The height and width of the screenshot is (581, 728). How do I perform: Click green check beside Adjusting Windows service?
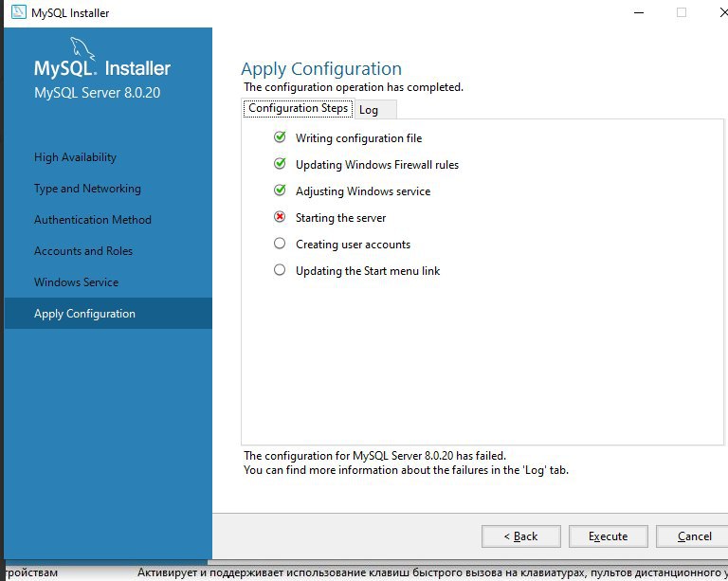click(x=280, y=190)
